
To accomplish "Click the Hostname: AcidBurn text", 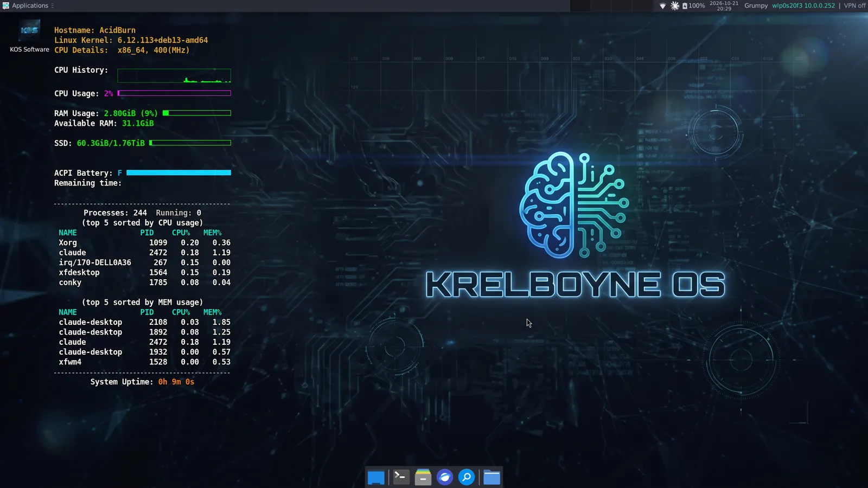I will point(95,30).
